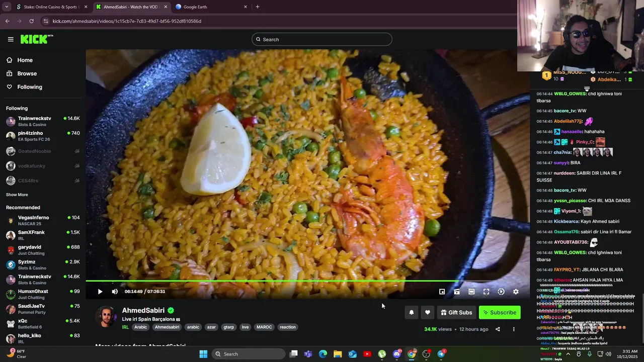Open HumxnGhxst recommended channel
The width and height of the screenshot is (644, 362).
tap(43, 294)
